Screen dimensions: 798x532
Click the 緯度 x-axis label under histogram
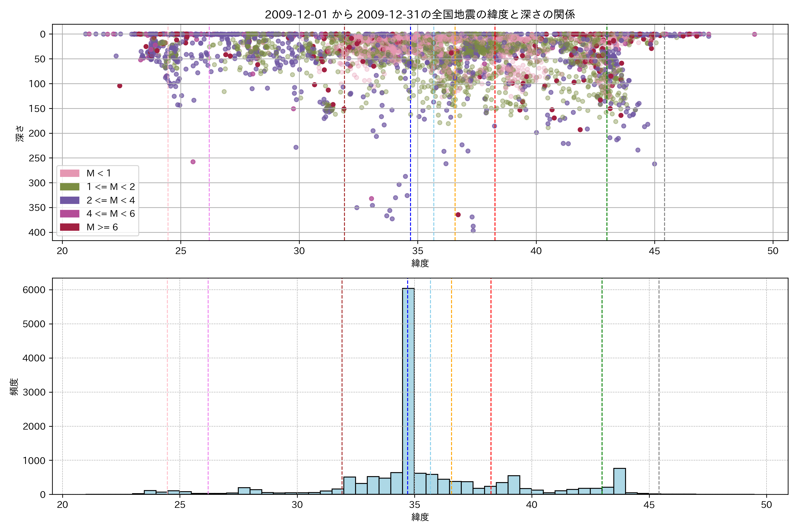click(420, 517)
